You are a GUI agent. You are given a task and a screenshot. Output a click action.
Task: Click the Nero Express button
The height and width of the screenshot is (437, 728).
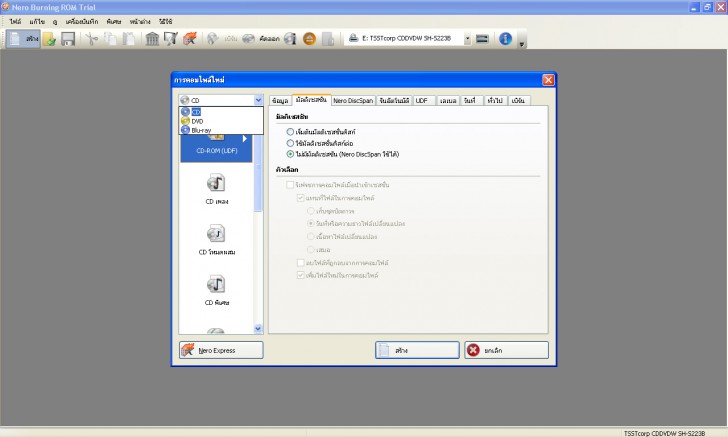click(x=221, y=350)
